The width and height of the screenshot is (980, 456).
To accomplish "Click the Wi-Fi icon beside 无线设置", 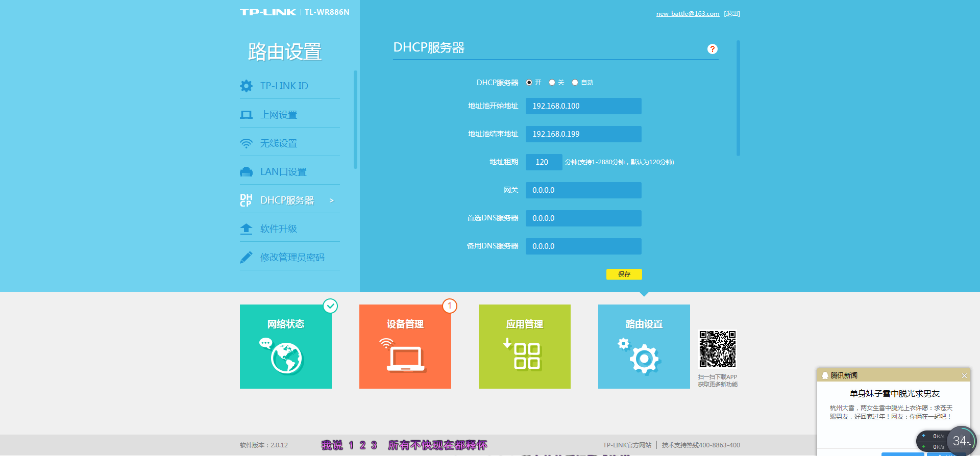I will (x=246, y=143).
